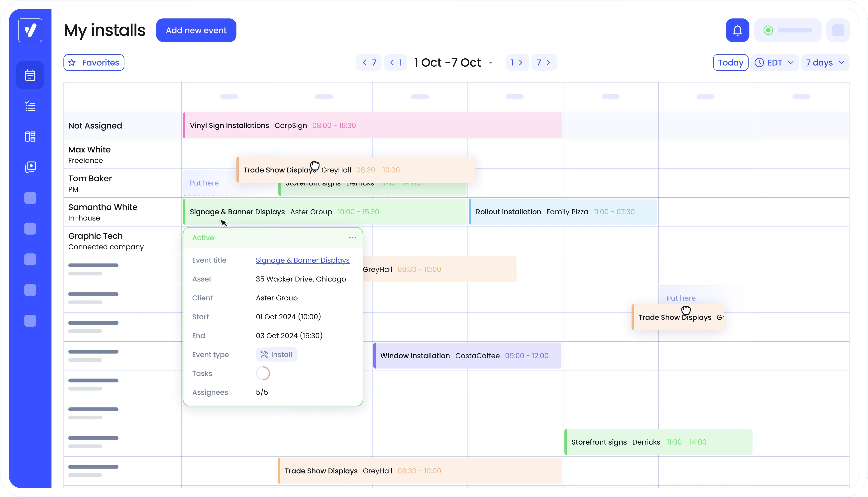
Task: Open the task list sidebar icon
Action: click(x=30, y=106)
